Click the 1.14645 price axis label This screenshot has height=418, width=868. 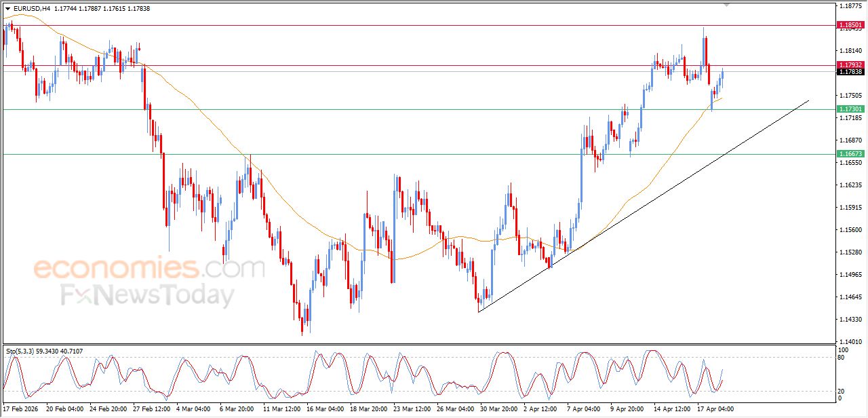(x=852, y=297)
